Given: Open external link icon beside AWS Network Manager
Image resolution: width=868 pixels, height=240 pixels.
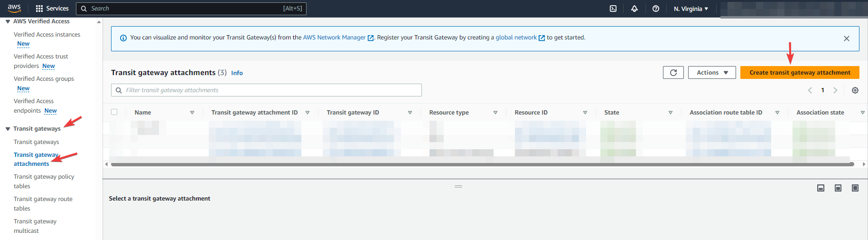Looking at the screenshot, I should click(x=371, y=38).
